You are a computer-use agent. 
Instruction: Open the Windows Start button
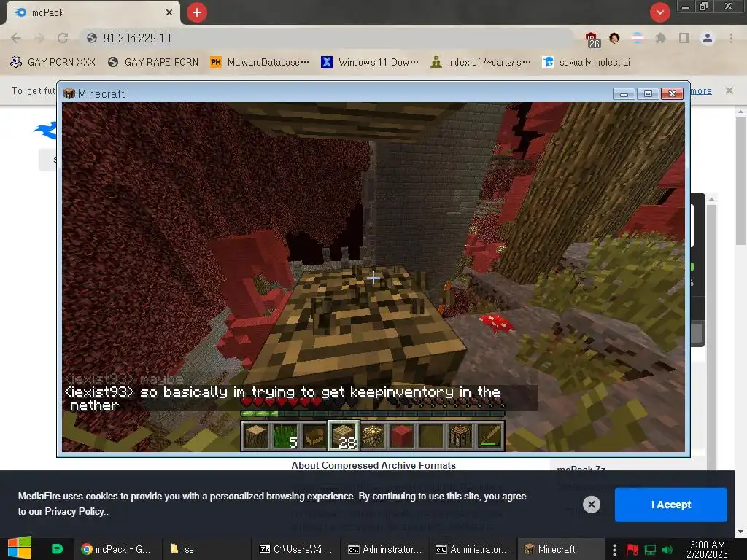tap(20, 548)
